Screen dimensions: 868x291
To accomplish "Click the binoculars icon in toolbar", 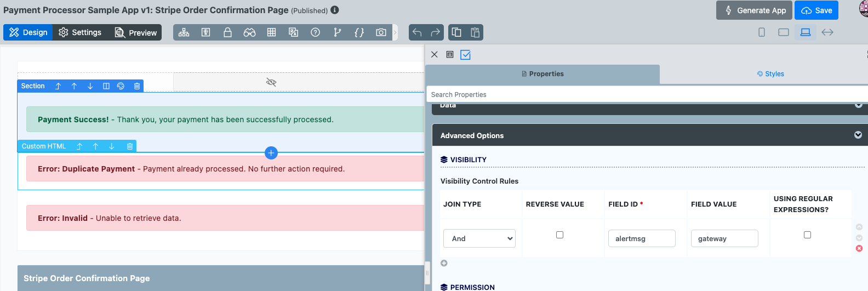I will tap(249, 32).
